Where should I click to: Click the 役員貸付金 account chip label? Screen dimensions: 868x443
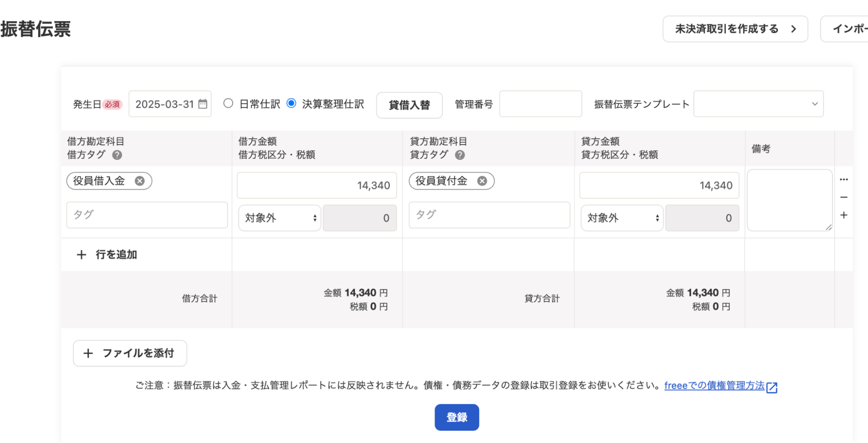click(442, 181)
